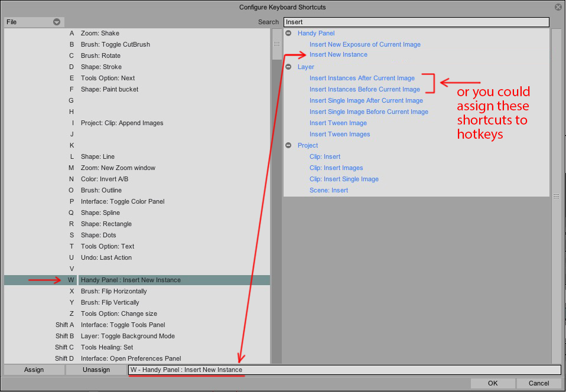The image size is (566, 392).
Task: Select Clip: Insert command
Action: 325,156
